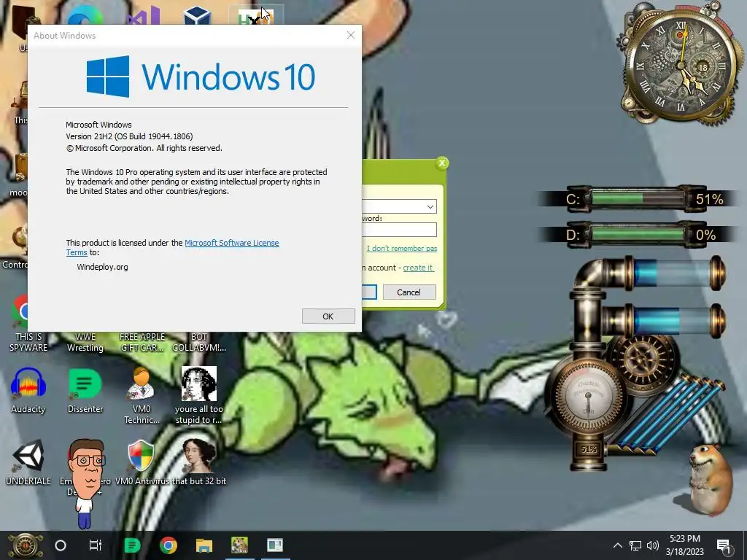Launch Dissenter from taskbar

coord(132,545)
